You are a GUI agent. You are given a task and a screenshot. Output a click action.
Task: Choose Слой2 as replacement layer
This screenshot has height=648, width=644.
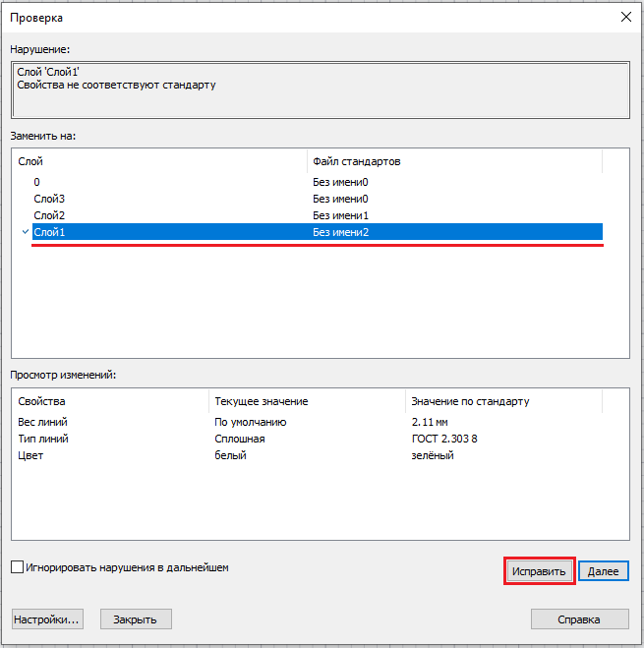[x=49, y=215]
